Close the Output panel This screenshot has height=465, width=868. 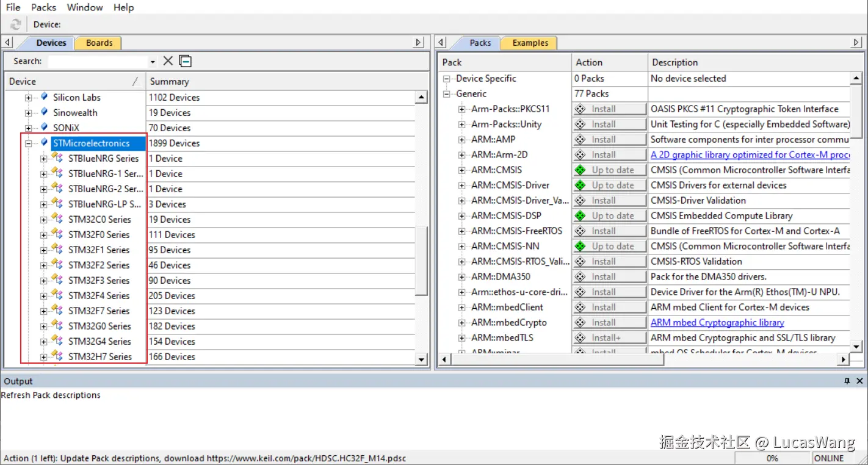click(859, 381)
